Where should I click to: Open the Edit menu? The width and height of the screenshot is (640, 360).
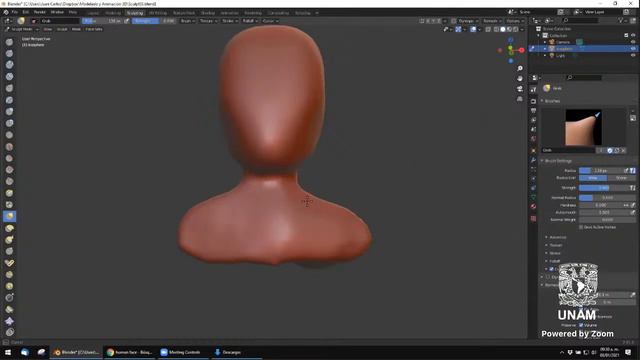click(x=26, y=12)
